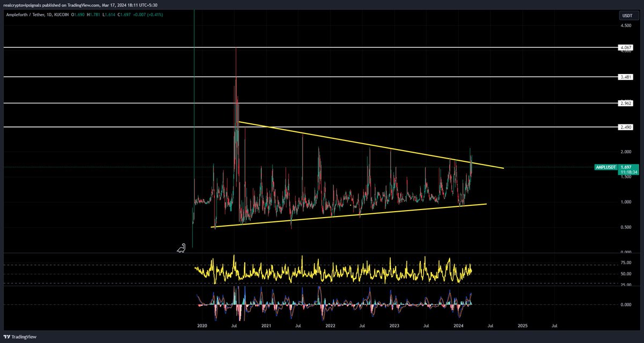Select the upper descending yellow trendline
644x343 pixels.
click(x=370, y=145)
